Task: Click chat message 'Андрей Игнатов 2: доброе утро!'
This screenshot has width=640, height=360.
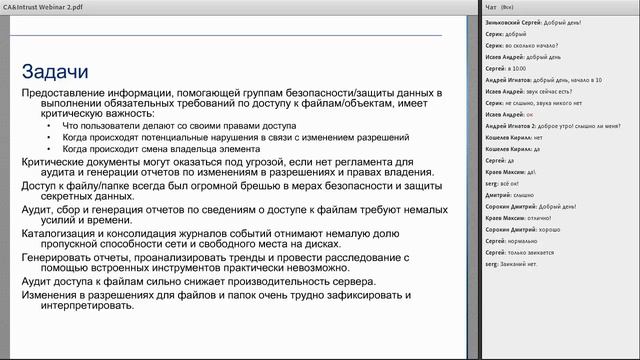Action: [x=553, y=126]
